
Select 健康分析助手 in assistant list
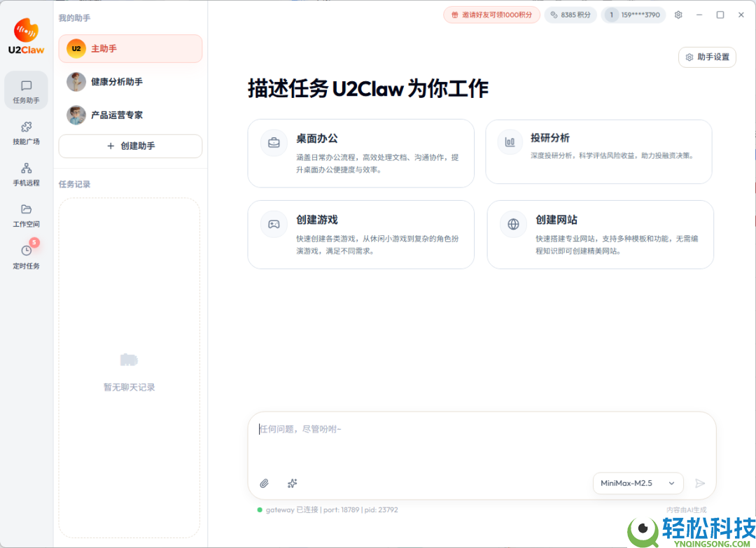point(130,82)
